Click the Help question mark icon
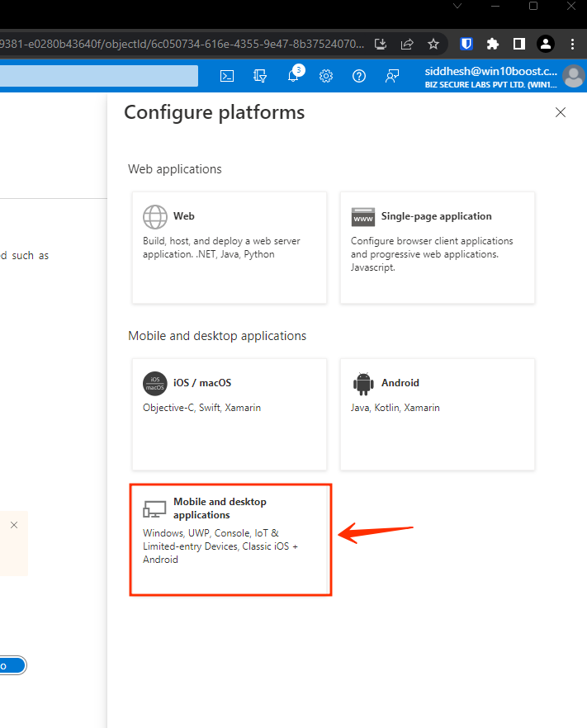 359,76
